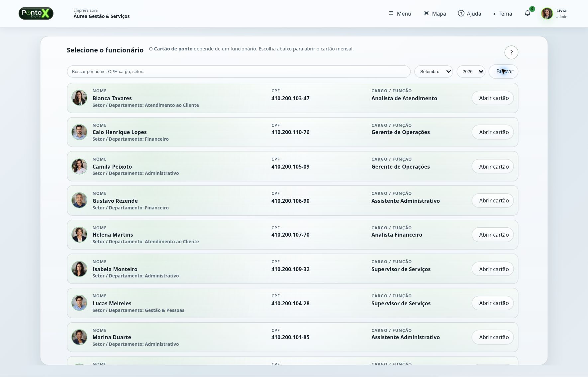Open the Mapa navigation item
The height and width of the screenshot is (377, 588).
point(435,14)
